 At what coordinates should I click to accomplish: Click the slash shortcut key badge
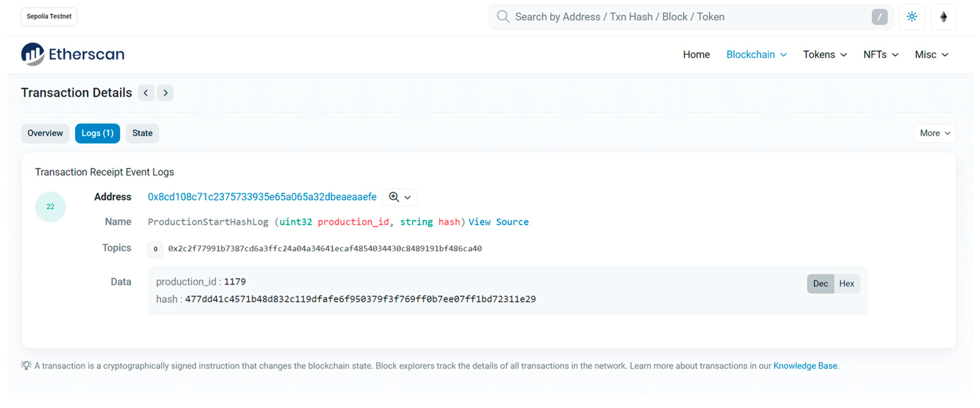point(879,17)
